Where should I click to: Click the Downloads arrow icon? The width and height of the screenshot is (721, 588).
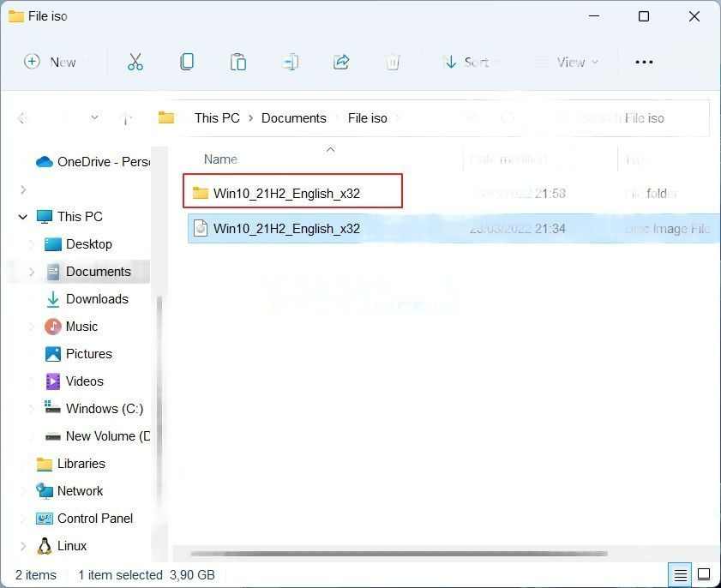53,299
